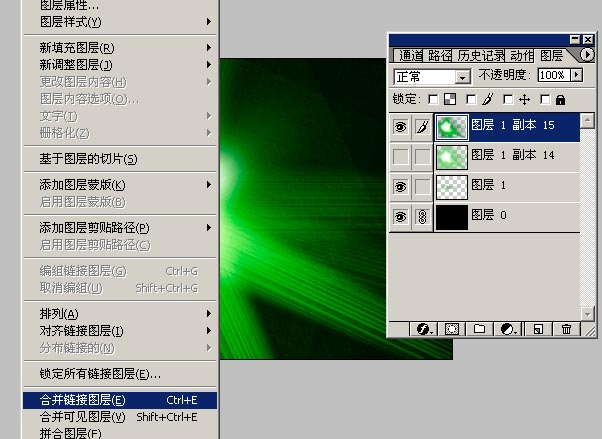This screenshot has width=602, height=439.
Task: Click the chain link icon on 图层 0
Action: [422, 217]
